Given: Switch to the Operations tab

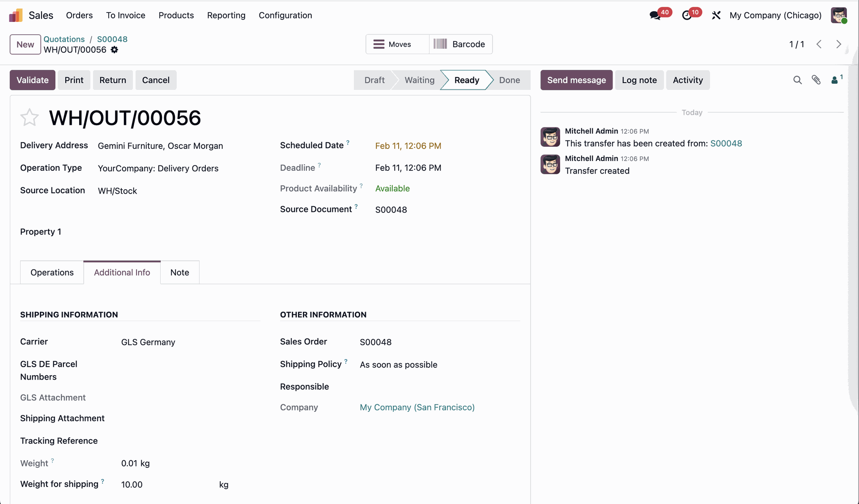Looking at the screenshot, I should point(52,272).
